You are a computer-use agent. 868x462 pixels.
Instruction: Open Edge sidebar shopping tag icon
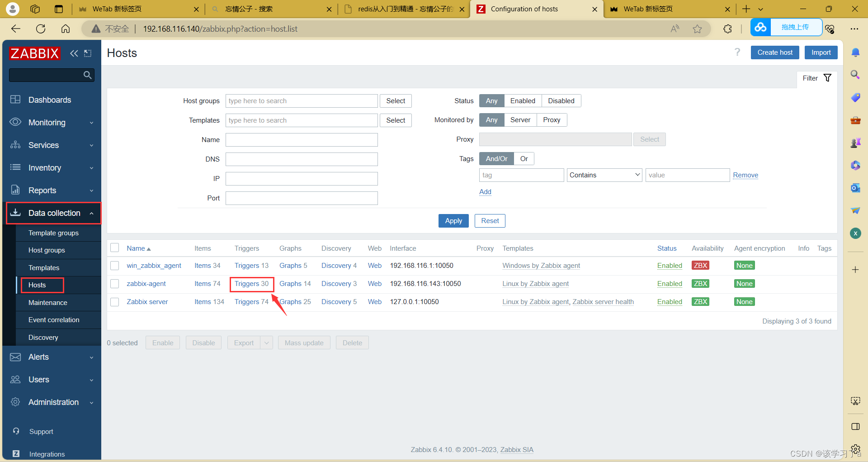tap(855, 97)
